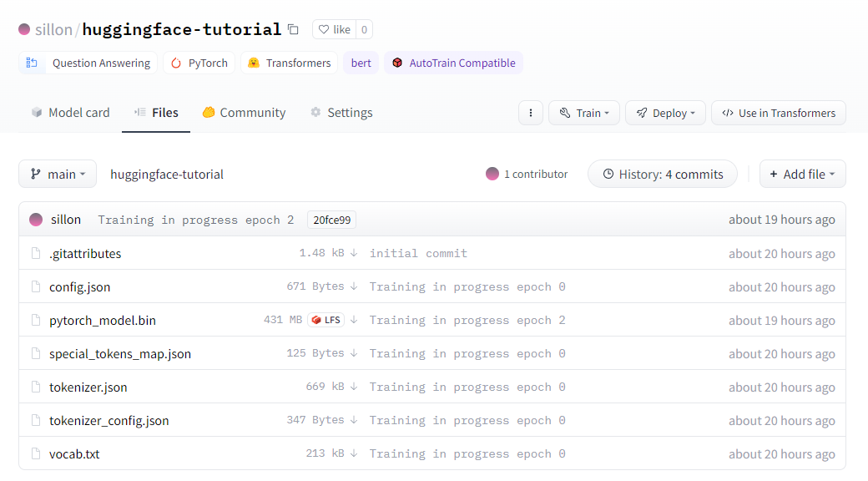View the 1 contributor list
This screenshot has height=481, width=868.
click(527, 174)
